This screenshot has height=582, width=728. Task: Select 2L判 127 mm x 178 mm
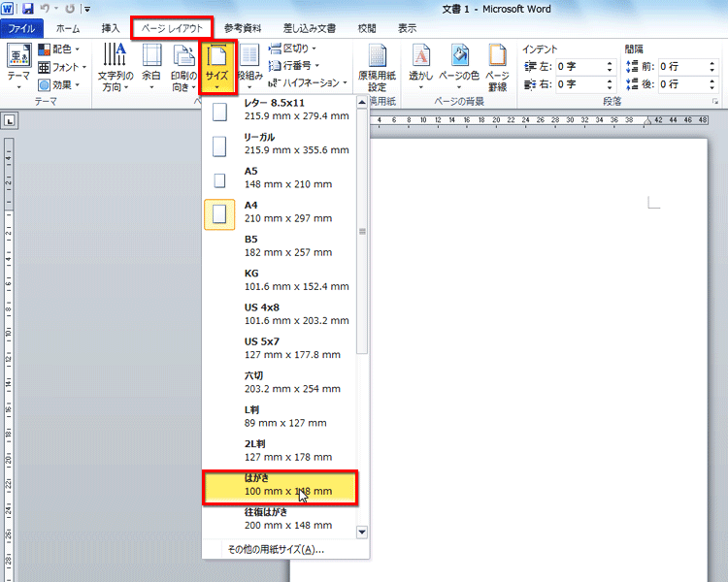[x=280, y=451]
